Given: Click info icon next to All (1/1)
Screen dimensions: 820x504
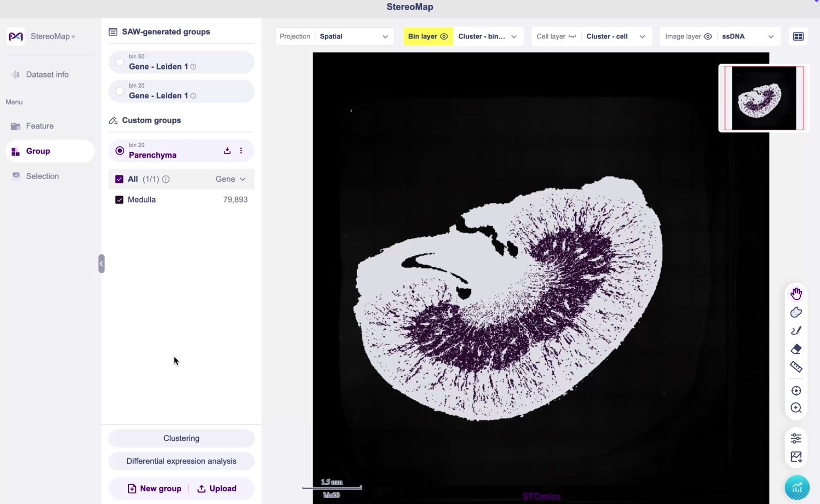Looking at the screenshot, I should [166, 179].
